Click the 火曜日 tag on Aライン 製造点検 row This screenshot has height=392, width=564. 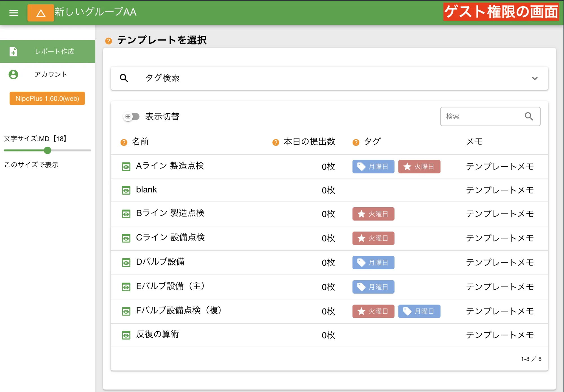coord(419,167)
